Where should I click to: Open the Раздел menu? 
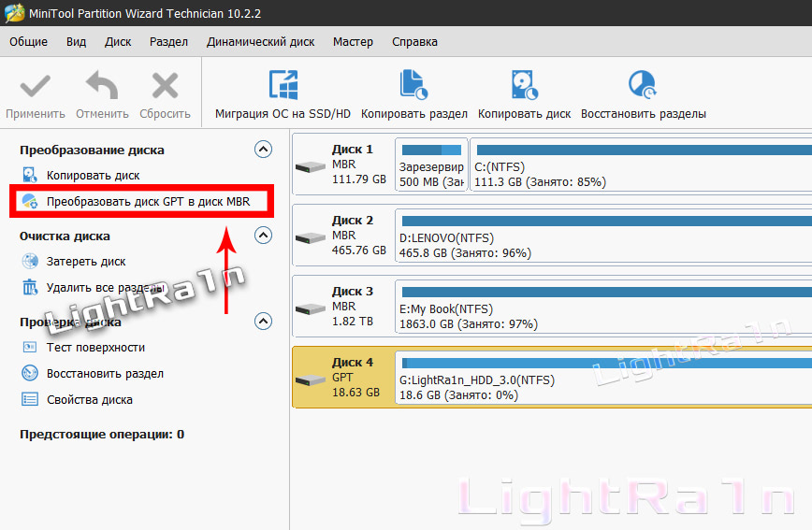pyautogui.click(x=168, y=41)
